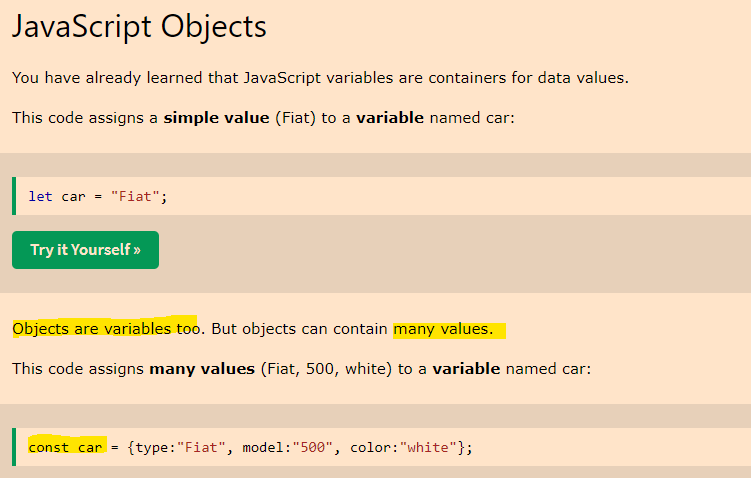Click the 'let' keyword in the first code block
Image resolution: width=751 pixels, height=478 pixels.
(x=40, y=196)
